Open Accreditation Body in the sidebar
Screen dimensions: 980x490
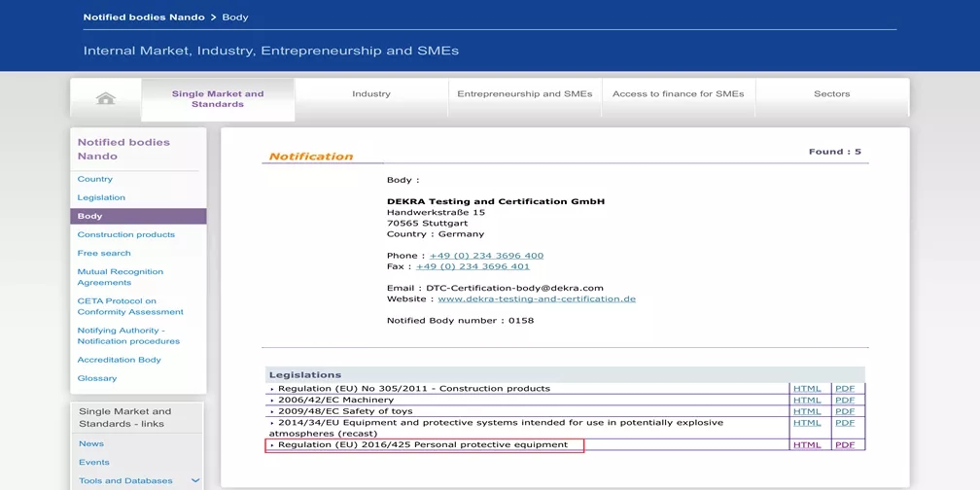click(x=119, y=360)
